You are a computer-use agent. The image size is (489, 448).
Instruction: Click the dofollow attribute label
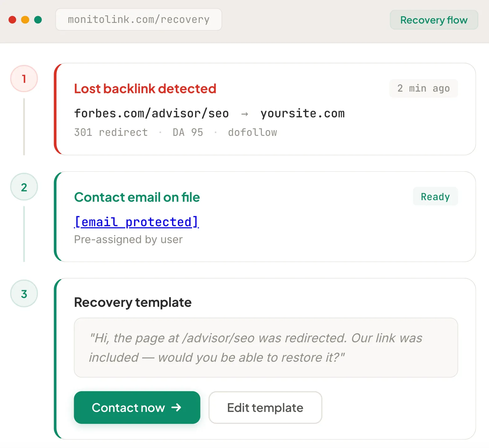252,132
